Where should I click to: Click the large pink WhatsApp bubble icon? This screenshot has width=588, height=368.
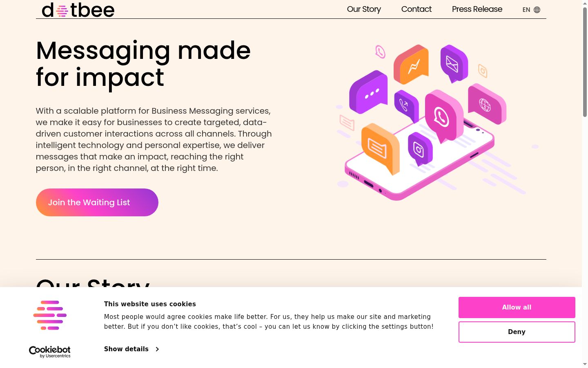click(444, 116)
